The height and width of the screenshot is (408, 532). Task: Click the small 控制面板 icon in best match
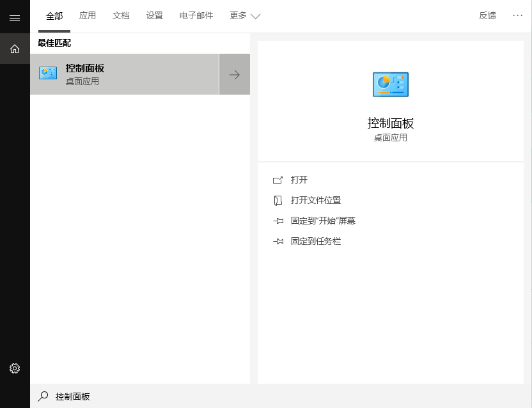point(48,74)
